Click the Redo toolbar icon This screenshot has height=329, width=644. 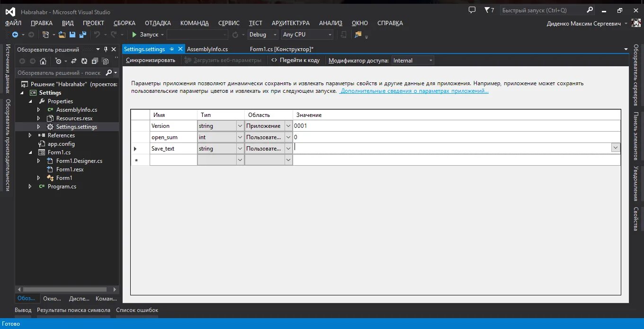(x=114, y=35)
